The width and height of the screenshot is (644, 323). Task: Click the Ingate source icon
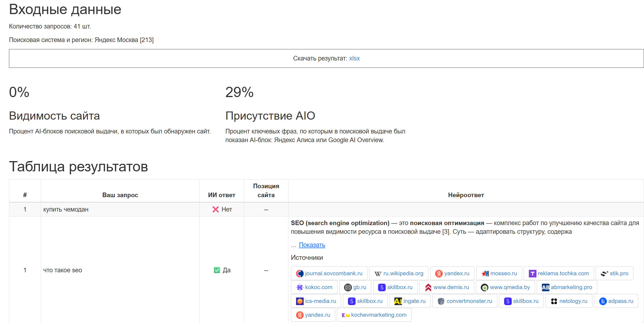click(398, 301)
